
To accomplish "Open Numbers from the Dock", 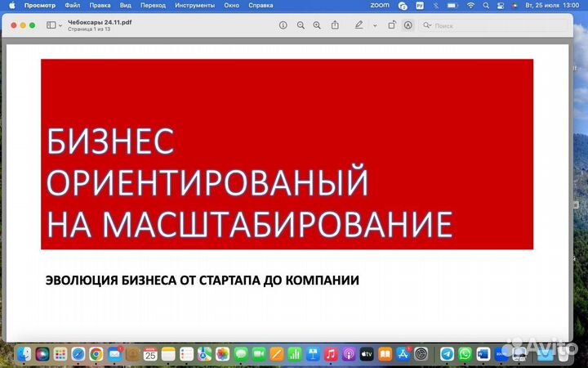I will pos(295,354).
